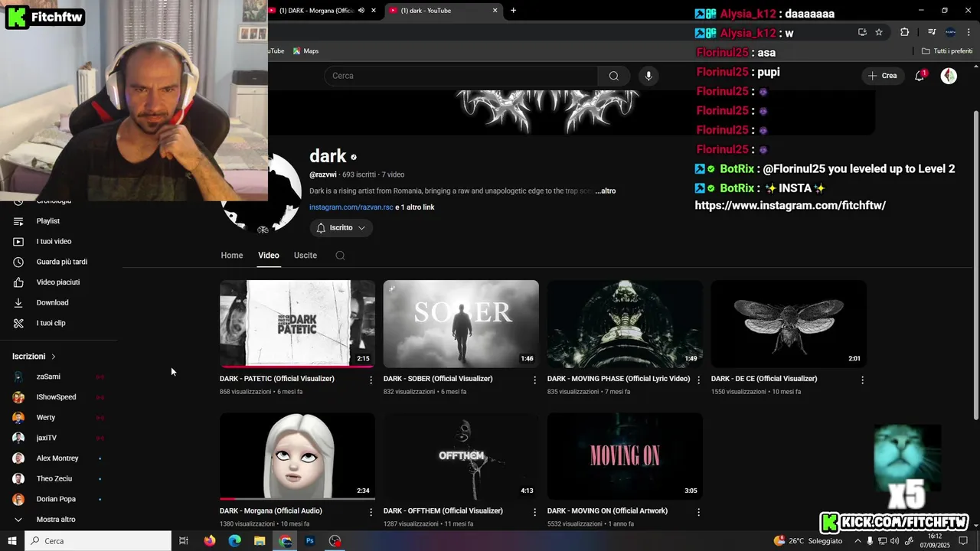Open the YouTube notifications bell
This screenshot has width=980, height=551.
pyautogui.click(x=920, y=76)
